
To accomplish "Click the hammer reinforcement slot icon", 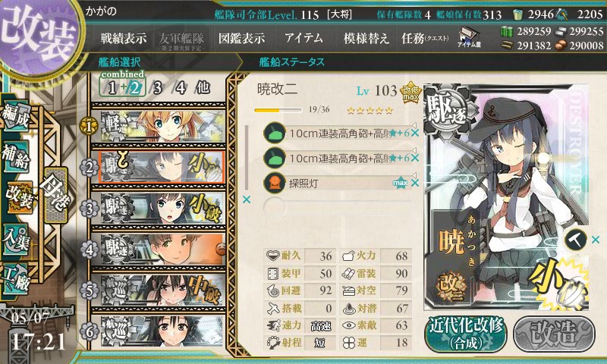I will coord(575,240).
